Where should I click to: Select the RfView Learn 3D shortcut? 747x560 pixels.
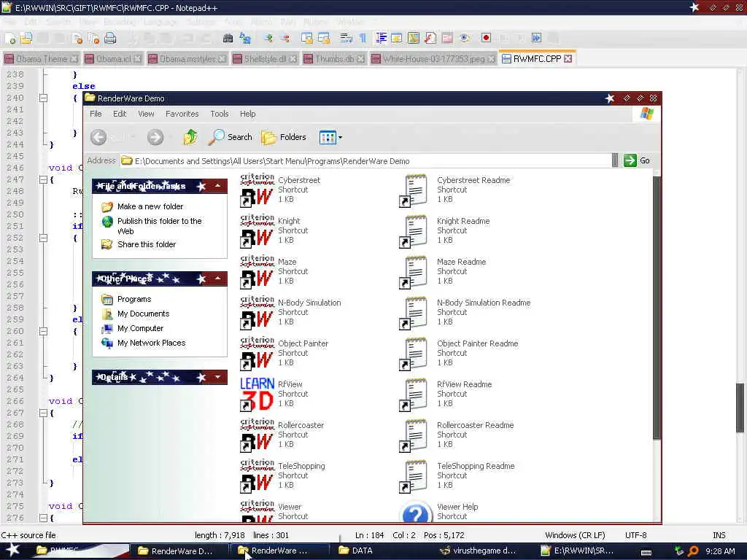point(258,394)
